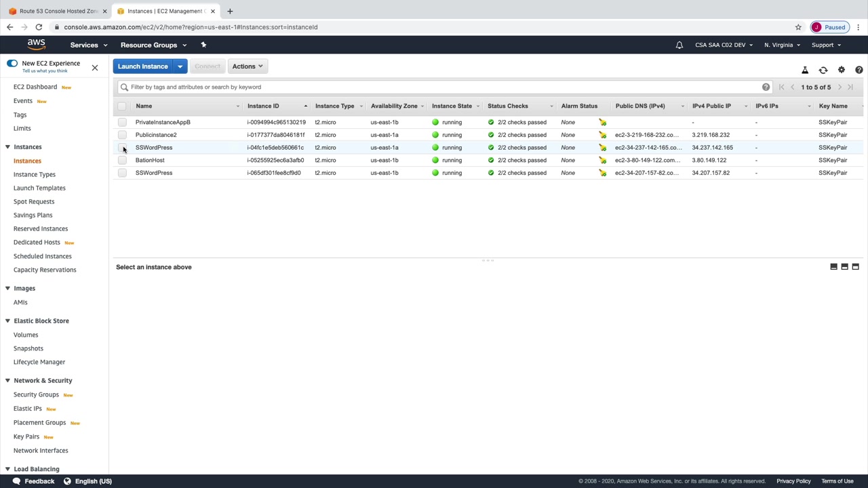Collapse the Network & Security section

[x=7, y=380]
